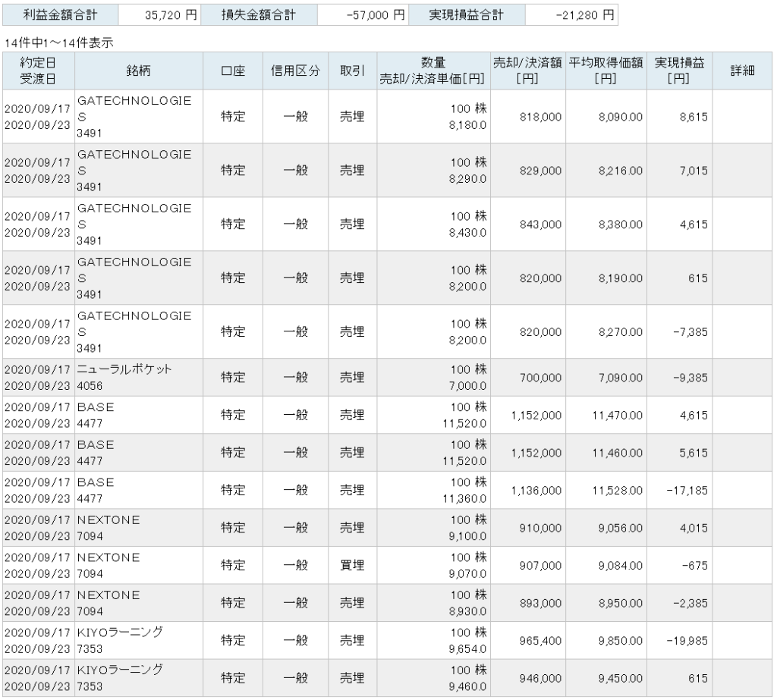Click the 売却/決済額 column header

(528, 71)
